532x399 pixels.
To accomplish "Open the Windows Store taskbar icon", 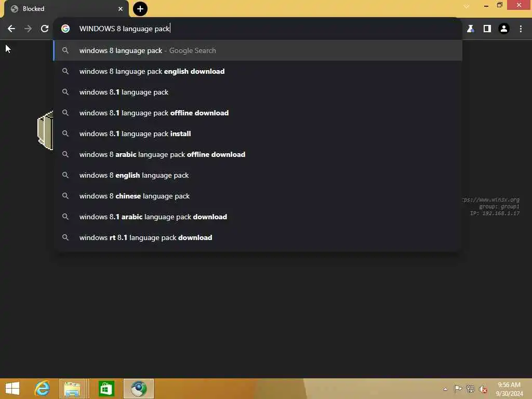I will (x=106, y=389).
